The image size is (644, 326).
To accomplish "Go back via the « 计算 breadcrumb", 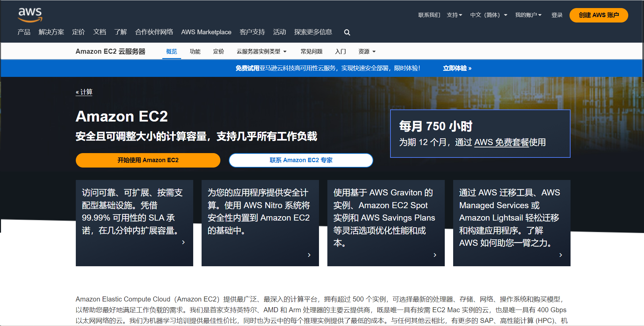I will click(84, 92).
